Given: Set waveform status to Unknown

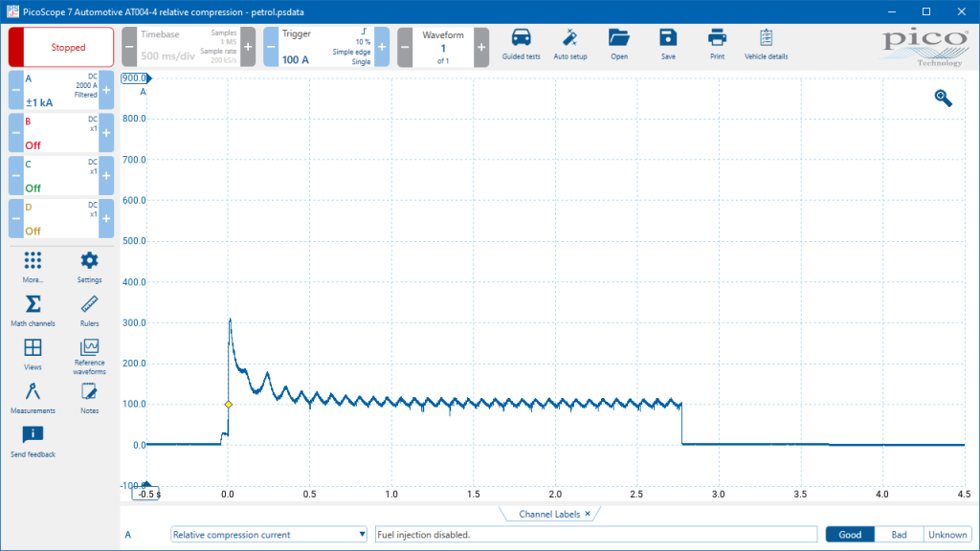Looking at the screenshot, I should [x=947, y=535].
